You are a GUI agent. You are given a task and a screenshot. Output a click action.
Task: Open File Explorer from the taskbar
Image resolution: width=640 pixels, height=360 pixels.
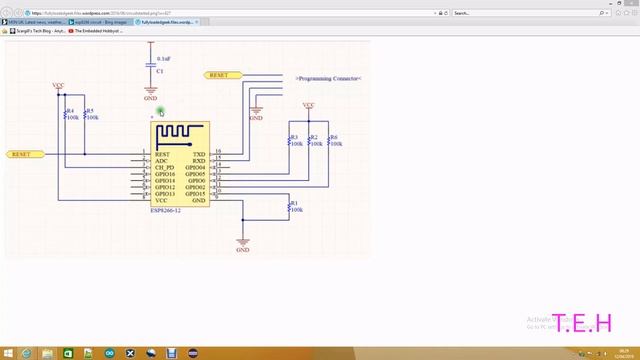tap(47, 353)
